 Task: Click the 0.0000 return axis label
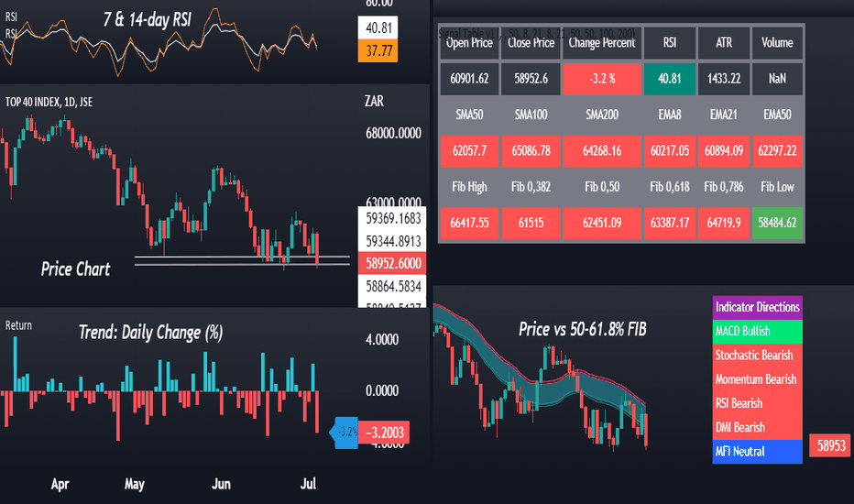382,390
